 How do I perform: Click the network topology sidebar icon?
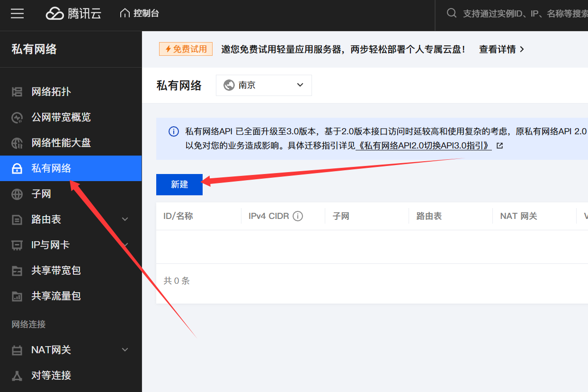[17, 92]
